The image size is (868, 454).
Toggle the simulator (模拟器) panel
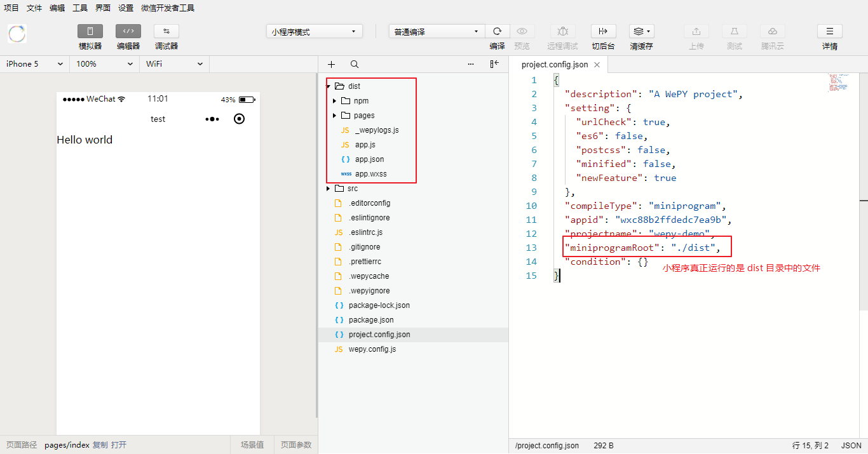(x=90, y=31)
